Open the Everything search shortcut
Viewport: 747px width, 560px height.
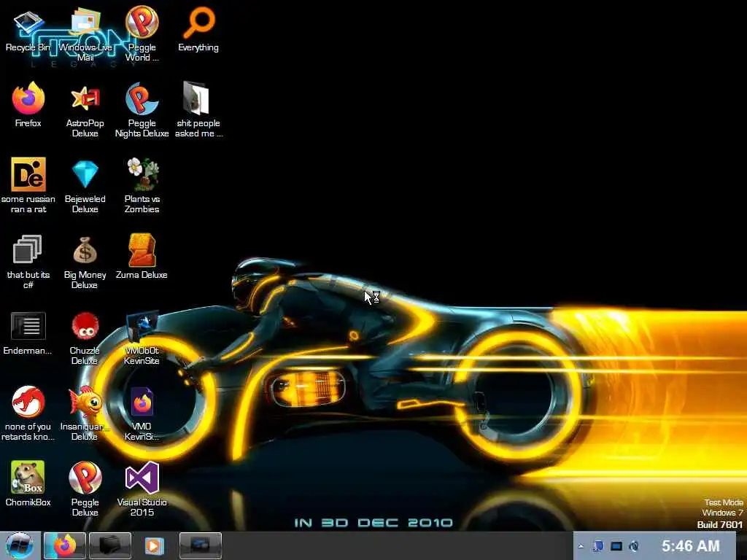pyautogui.click(x=198, y=23)
